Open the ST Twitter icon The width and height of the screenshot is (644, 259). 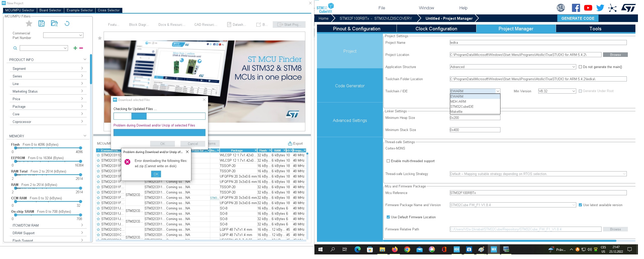600,8
